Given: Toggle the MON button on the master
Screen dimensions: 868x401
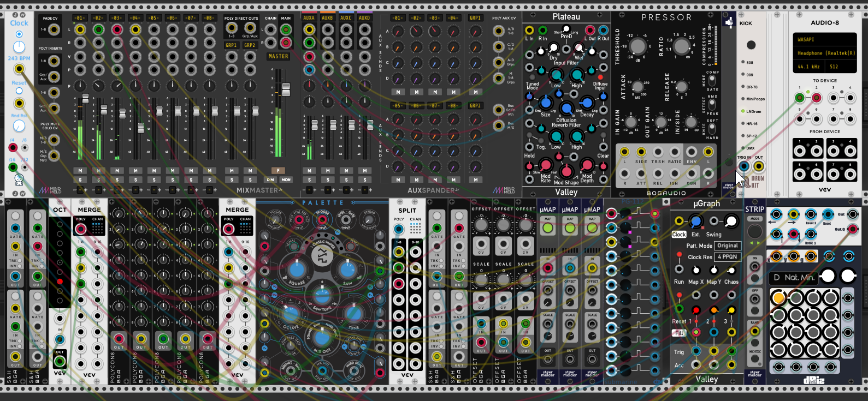Looking at the screenshot, I should pyautogui.click(x=286, y=179).
